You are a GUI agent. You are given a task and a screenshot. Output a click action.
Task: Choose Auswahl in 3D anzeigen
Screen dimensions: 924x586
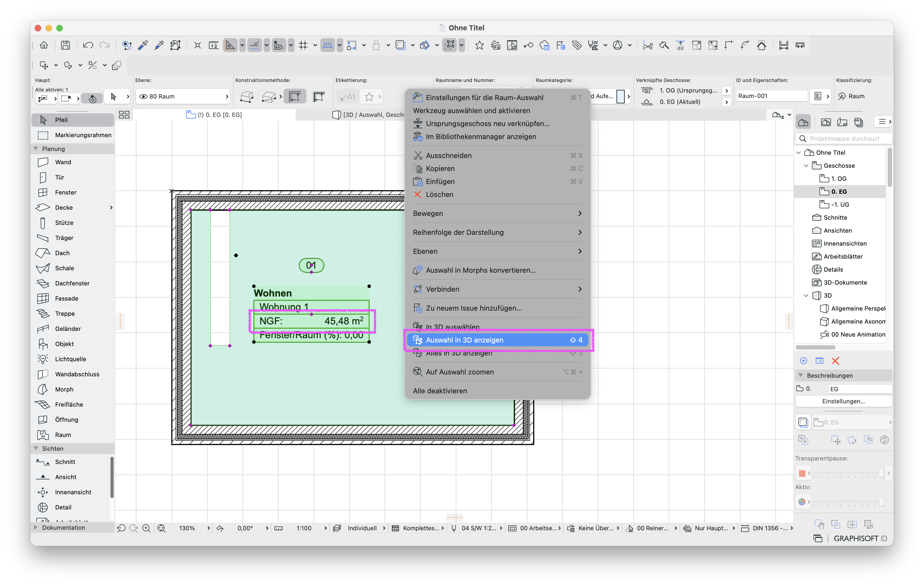[x=498, y=340]
